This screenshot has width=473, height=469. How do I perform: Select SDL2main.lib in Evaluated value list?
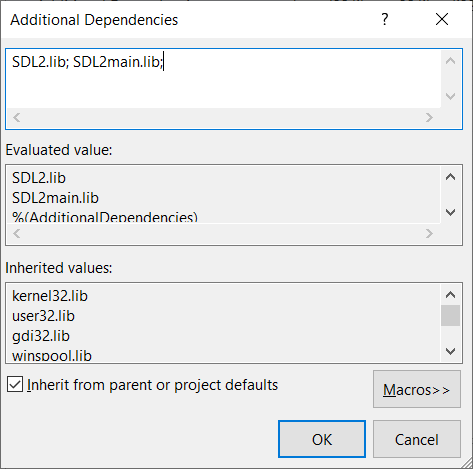tap(55, 198)
